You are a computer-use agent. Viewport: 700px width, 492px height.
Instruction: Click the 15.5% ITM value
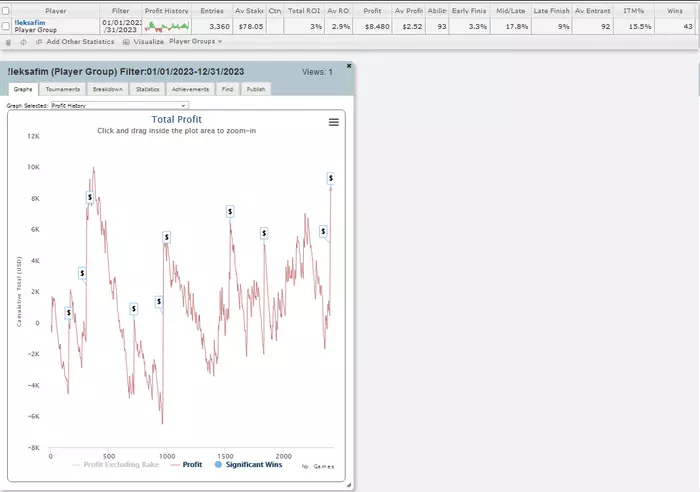click(x=640, y=27)
